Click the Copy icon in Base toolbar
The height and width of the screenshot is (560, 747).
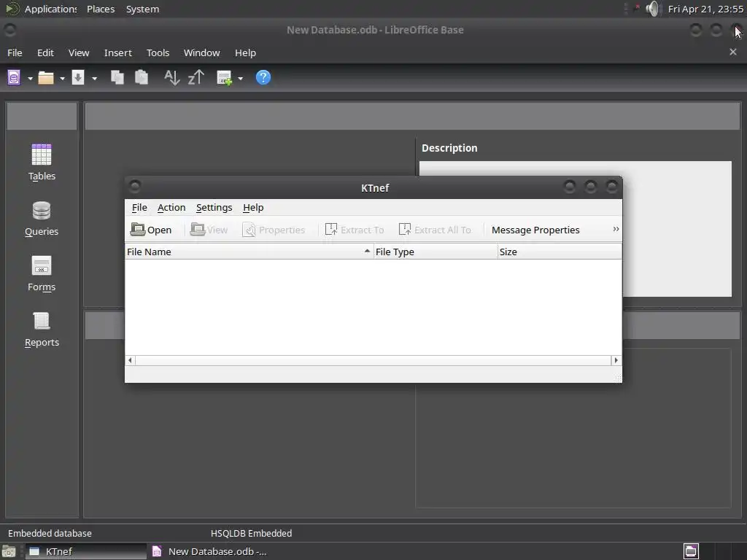pos(117,77)
